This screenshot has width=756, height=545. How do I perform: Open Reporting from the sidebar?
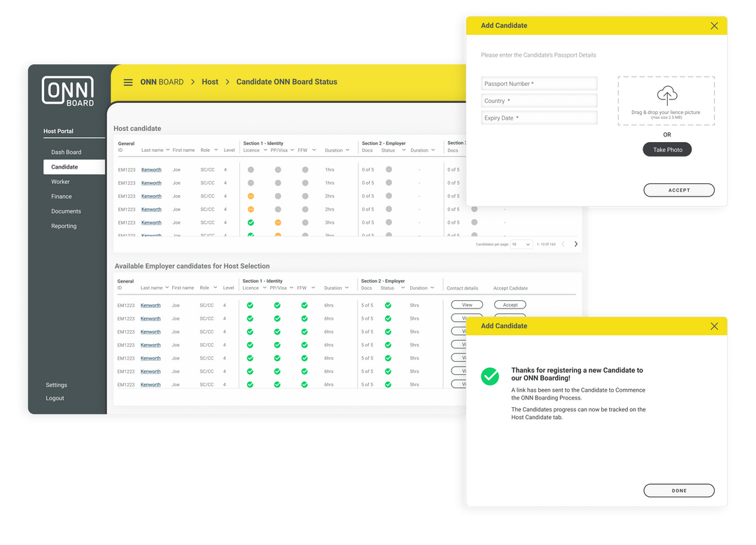[64, 226]
